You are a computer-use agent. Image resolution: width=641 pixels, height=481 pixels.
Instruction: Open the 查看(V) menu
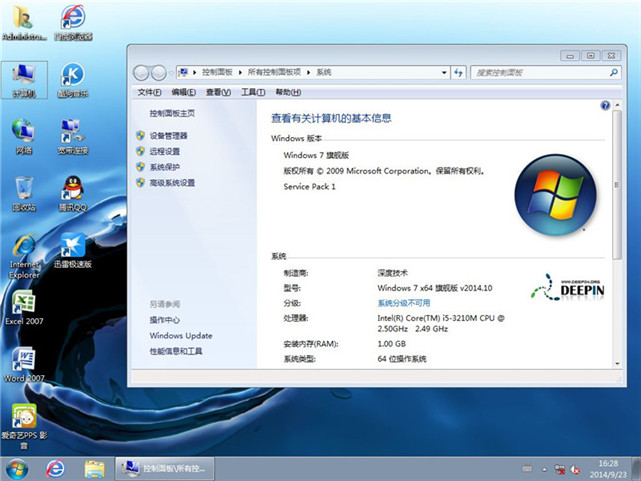(x=218, y=92)
